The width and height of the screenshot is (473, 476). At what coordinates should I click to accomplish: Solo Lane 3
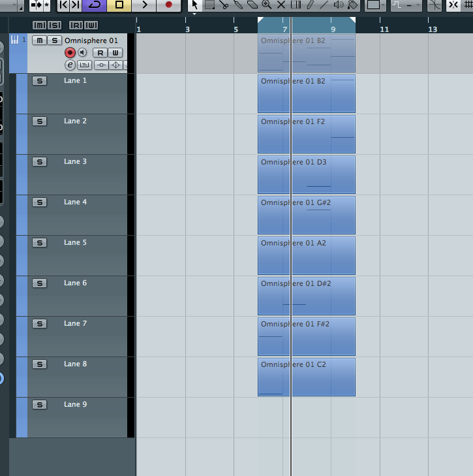[40, 162]
